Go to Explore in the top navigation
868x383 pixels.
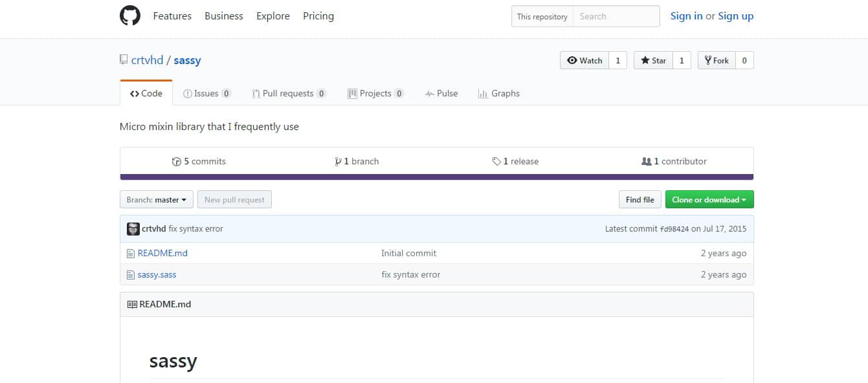point(273,16)
